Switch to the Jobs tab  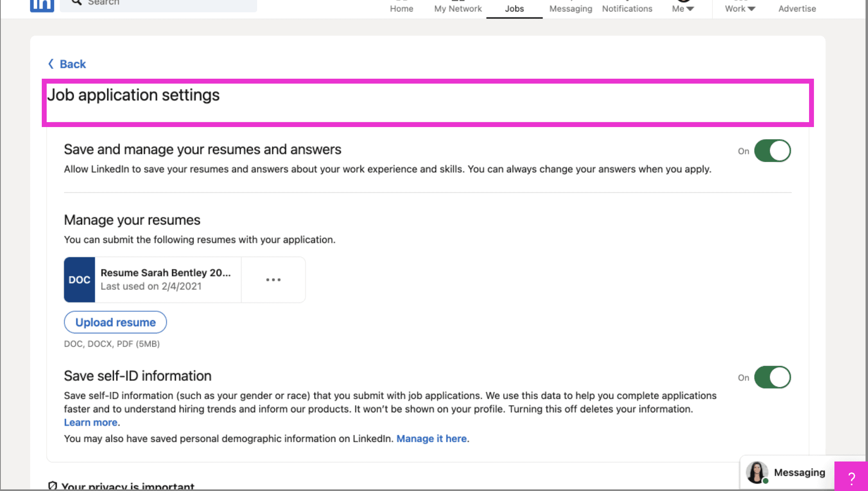coord(514,8)
